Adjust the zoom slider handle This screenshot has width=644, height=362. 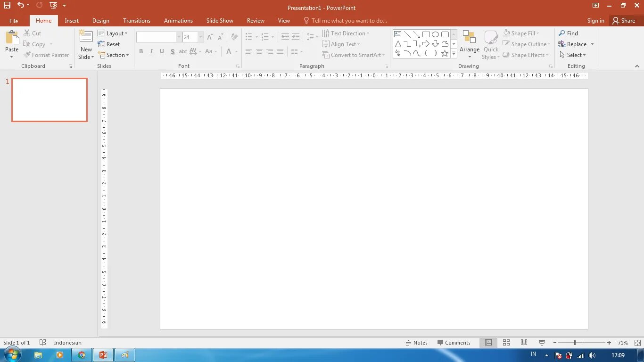pyautogui.click(x=574, y=343)
